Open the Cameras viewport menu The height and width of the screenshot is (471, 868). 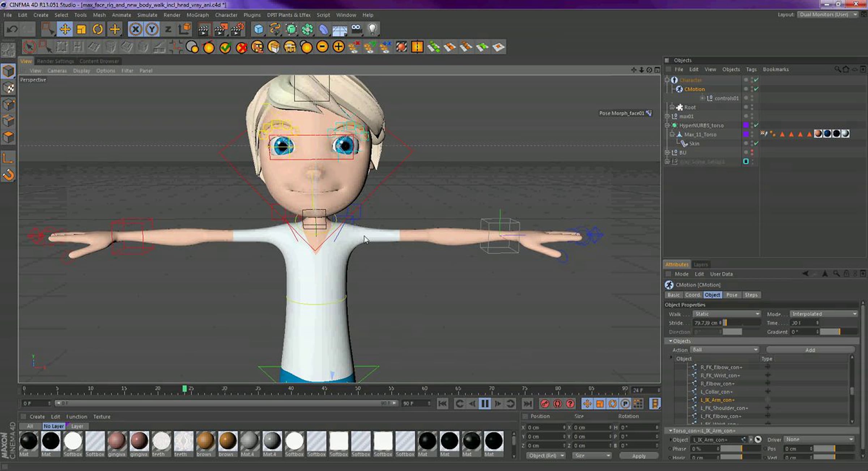57,71
